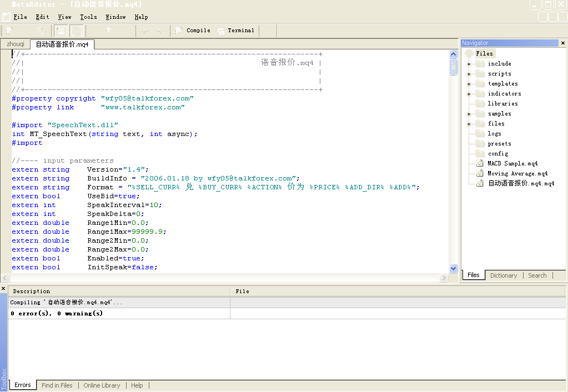
Task: Click the MetaEditor document icon beside File menu
Action: tap(6, 17)
